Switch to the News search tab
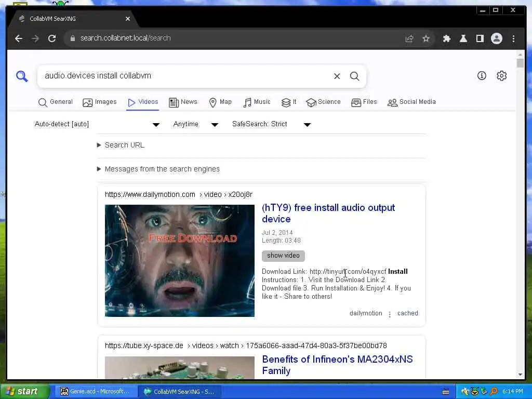532x399 pixels. click(x=183, y=102)
